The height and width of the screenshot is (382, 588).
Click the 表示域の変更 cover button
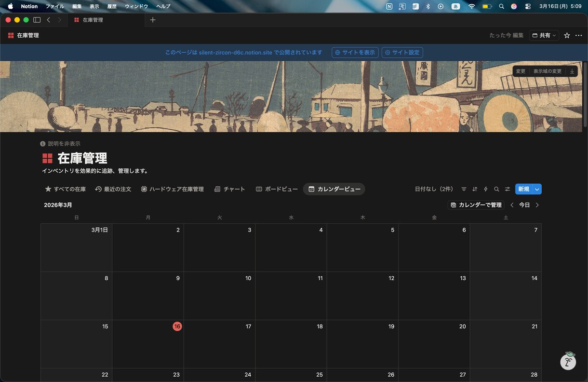[x=548, y=71]
